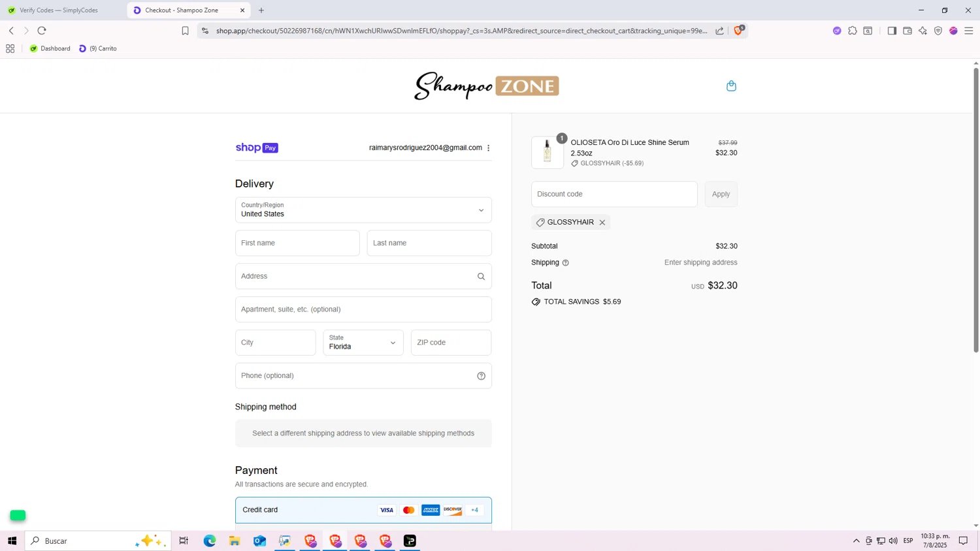Toggle the browser sidebar panel
This screenshot has height=551, width=980.
pyautogui.click(x=892, y=31)
